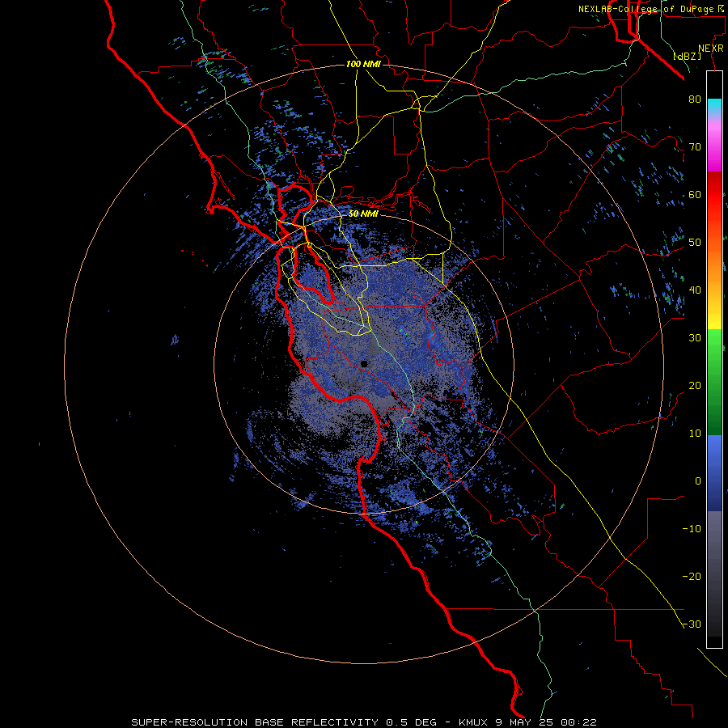Viewport: 728px width, 728px height.
Task: Click the 40 value on reflectivity scale
Action: pos(695,290)
